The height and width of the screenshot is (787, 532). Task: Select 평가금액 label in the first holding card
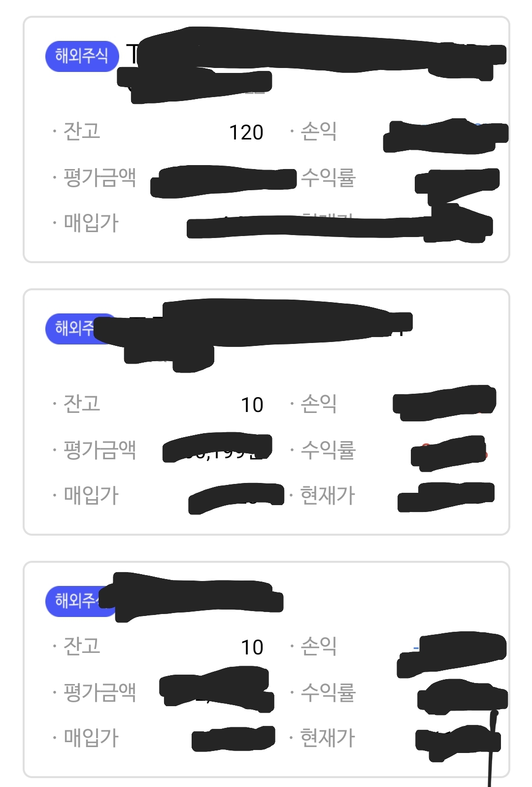pyautogui.click(x=100, y=177)
